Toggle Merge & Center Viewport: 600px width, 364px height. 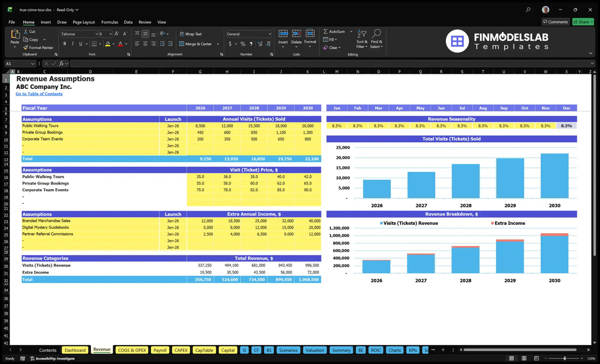click(195, 44)
